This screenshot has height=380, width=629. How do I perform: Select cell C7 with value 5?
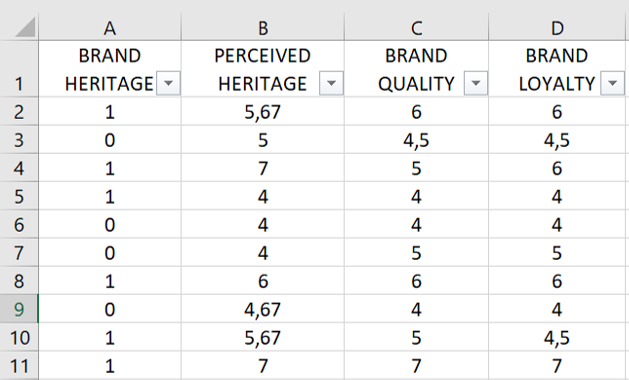point(416,252)
